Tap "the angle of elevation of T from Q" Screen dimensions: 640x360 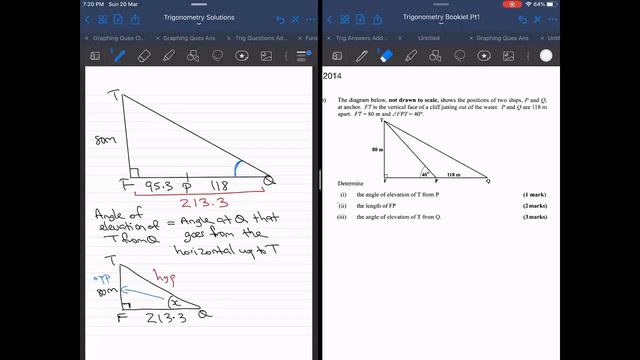(398, 217)
